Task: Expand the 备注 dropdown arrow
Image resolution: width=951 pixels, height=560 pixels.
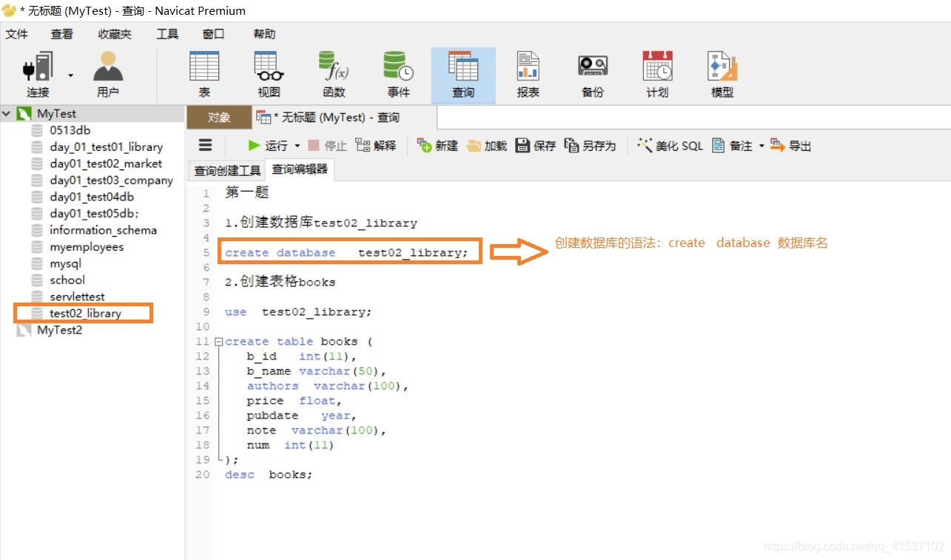Action: [x=762, y=146]
